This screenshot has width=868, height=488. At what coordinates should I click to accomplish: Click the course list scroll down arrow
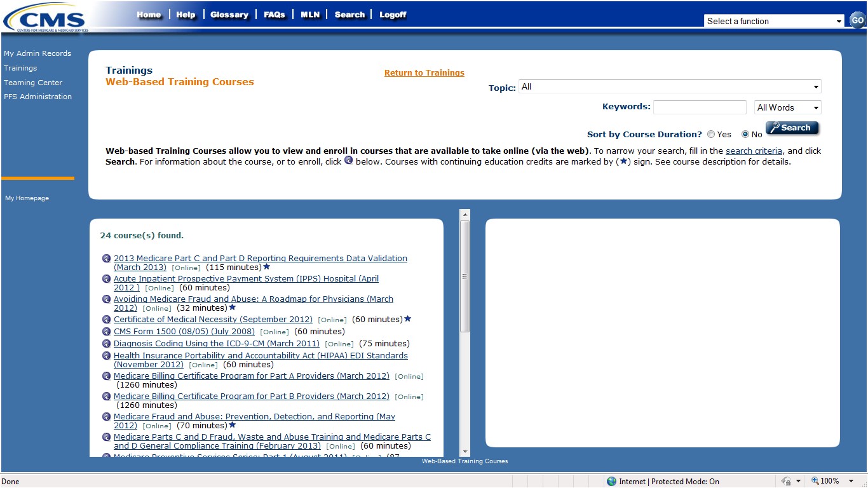465,451
